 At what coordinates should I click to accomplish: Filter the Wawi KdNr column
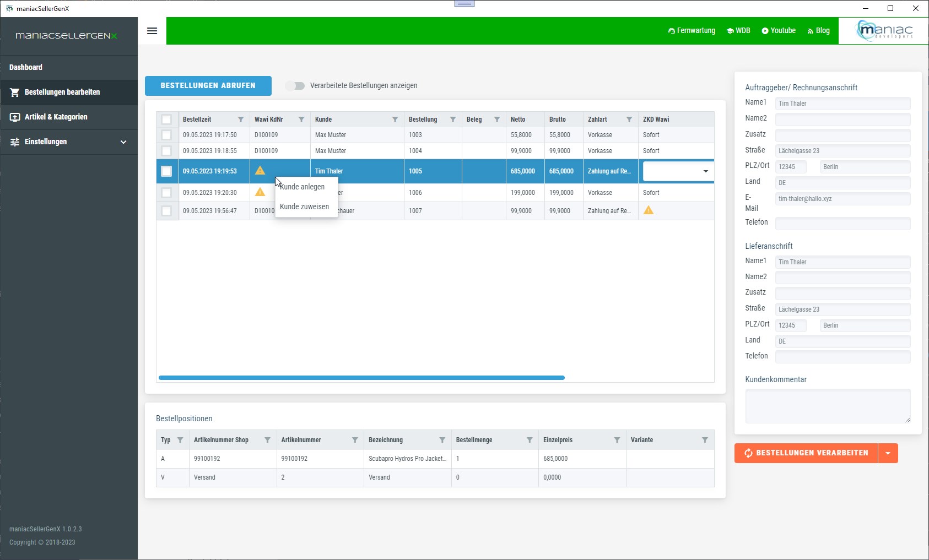(301, 119)
